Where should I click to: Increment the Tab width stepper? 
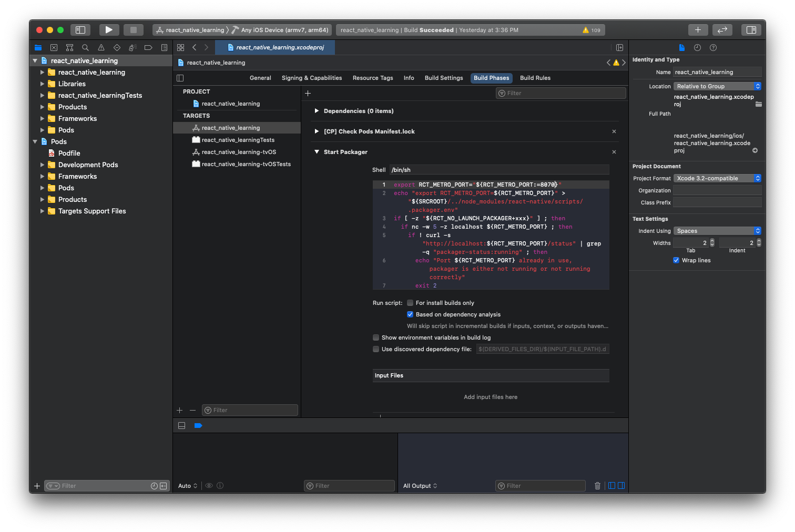coord(712,241)
